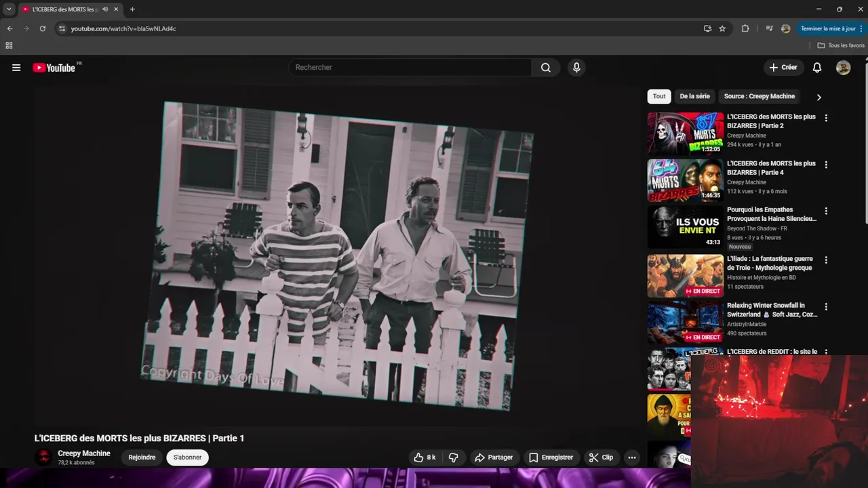This screenshot has height=488, width=868.
Task: Open Relaxing Winter Snowfall thumbnail
Action: tap(685, 323)
